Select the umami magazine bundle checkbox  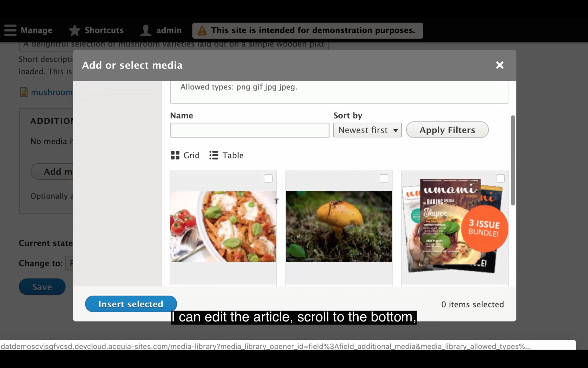coord(500,179)
